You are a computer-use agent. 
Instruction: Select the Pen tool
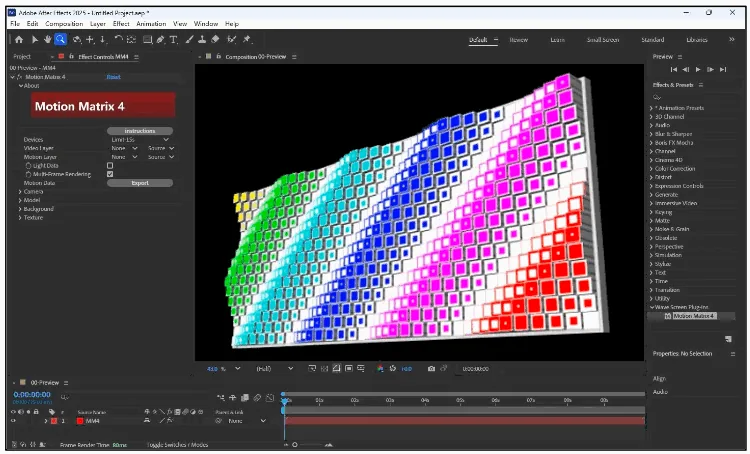point(161,40)
